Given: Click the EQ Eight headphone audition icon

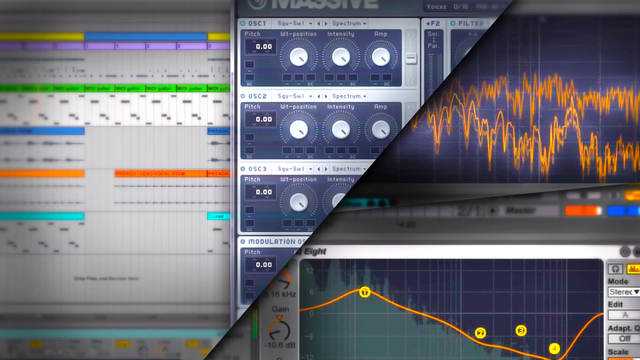Looking at the screenshot, I should (x=616, y=269).
